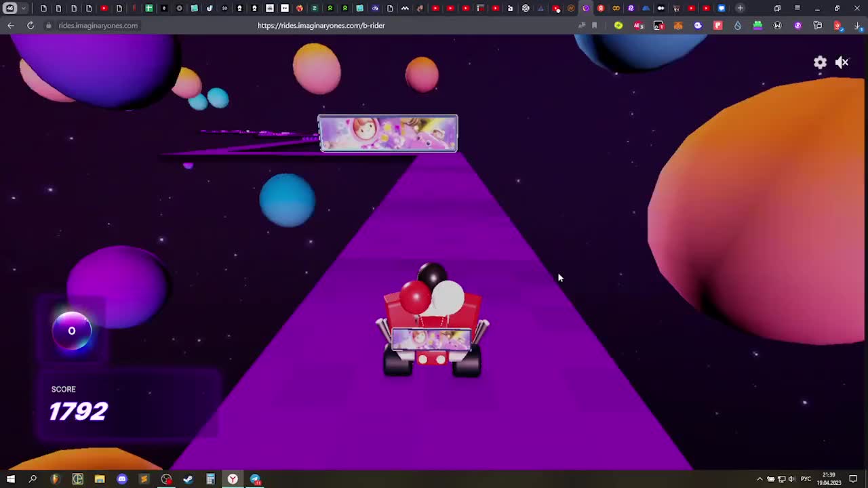Show hidden system tray icons
The height and width of the screenshot is (488, 868).
tap(759, 479)
